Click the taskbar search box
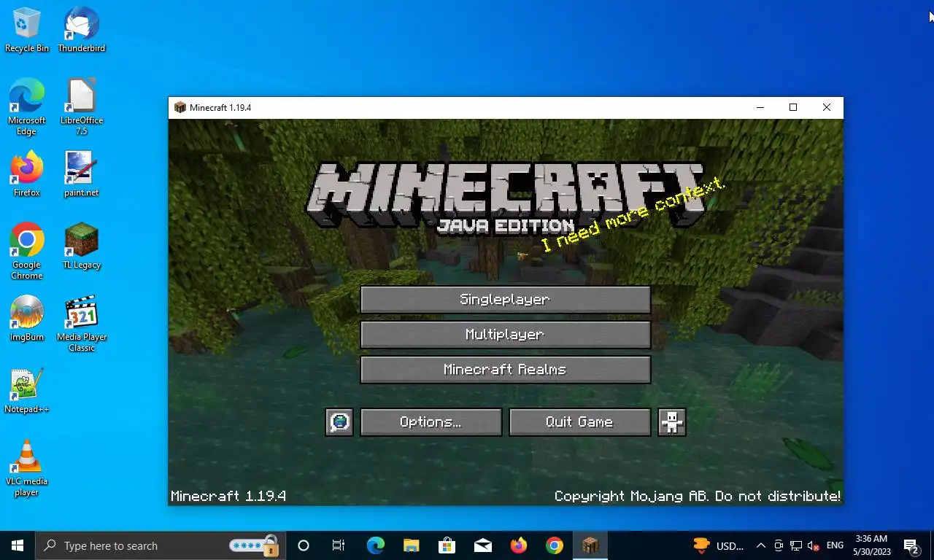Screen dimensions: 934x560 [x=159, y=545]
